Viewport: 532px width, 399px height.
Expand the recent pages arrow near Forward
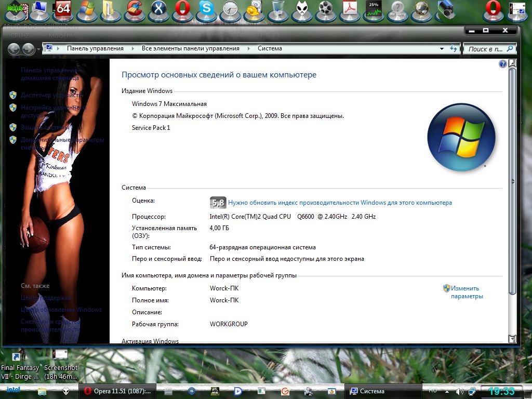tap(38, 49)
